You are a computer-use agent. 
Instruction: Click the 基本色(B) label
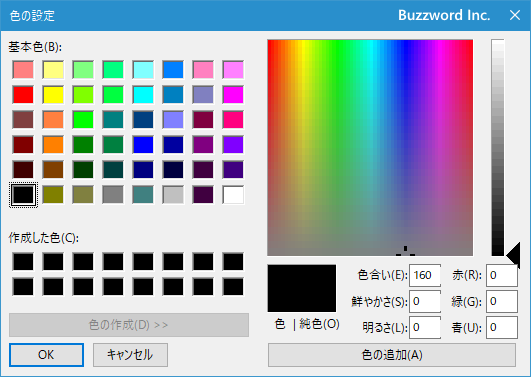point(35,47)
